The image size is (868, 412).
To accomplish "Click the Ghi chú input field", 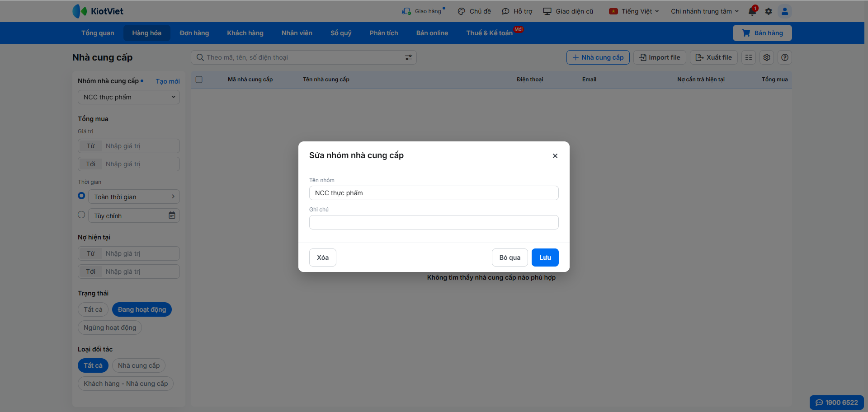I will pos(434,222).
